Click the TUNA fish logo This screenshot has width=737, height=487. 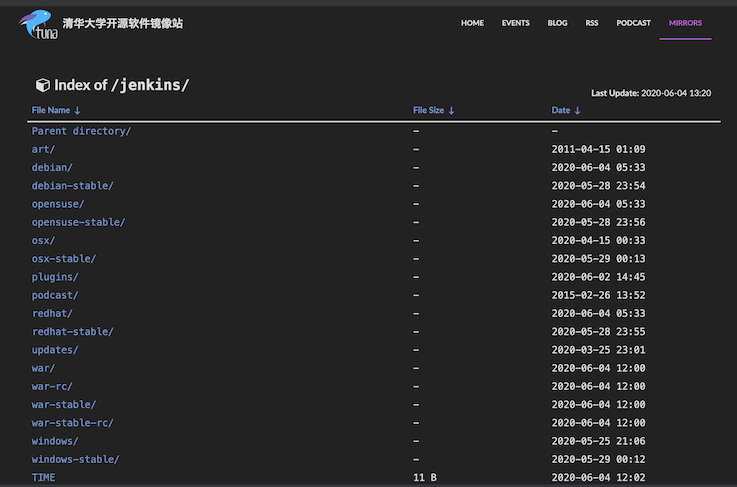coord(36,24)
